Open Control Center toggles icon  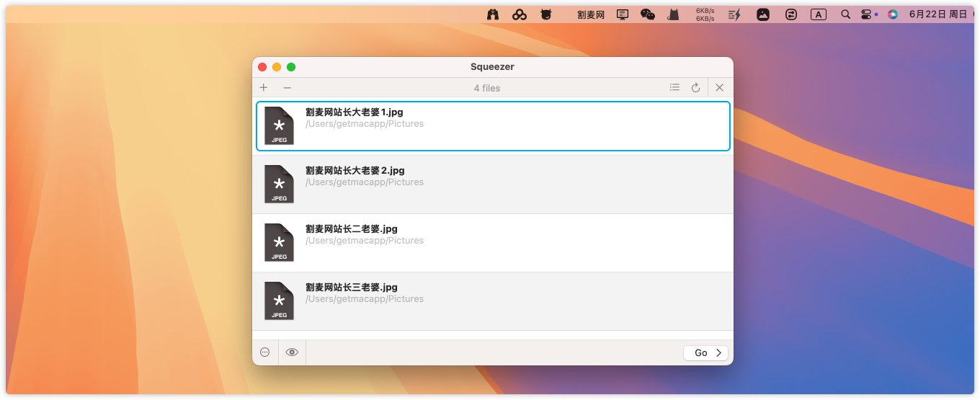[x=867, y=14]
